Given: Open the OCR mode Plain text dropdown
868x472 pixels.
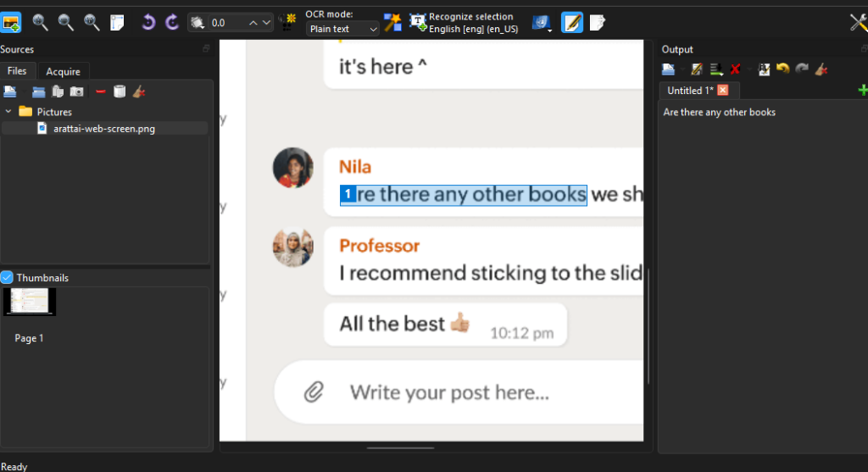Looking at the screenshot, I should pos(342,29).
